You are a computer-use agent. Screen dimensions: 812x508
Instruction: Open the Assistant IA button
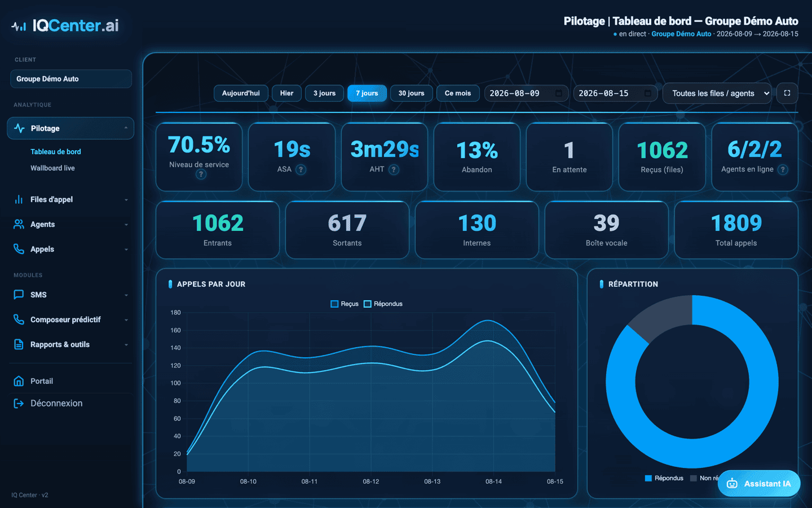(x=759, y=484)
